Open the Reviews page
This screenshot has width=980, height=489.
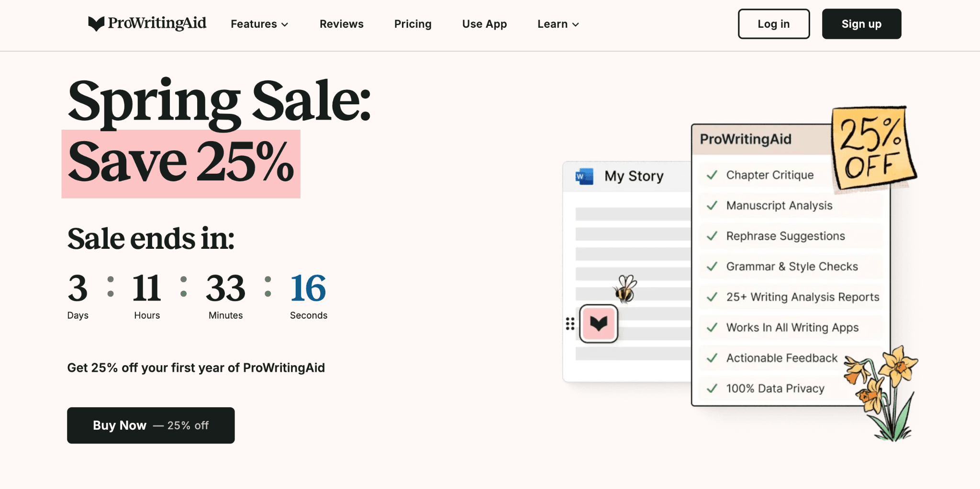341,24
